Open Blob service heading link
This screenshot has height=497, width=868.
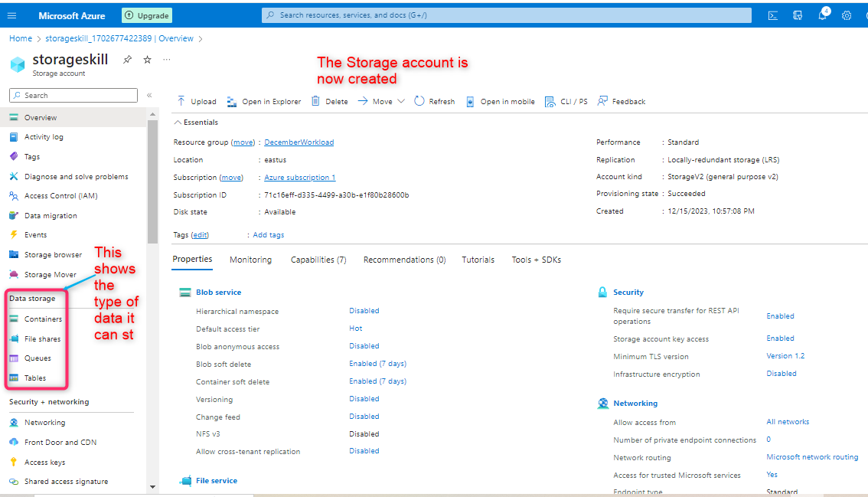coord(219,293)
